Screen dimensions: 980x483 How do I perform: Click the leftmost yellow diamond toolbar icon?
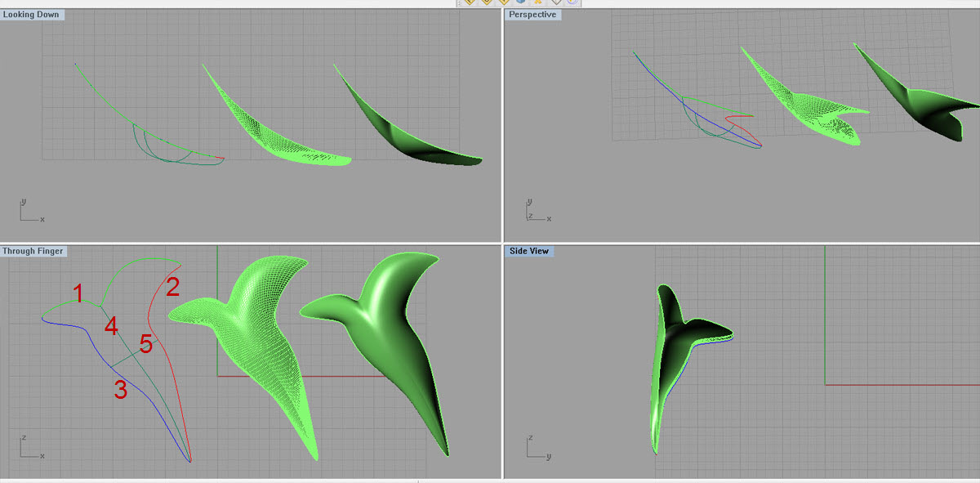(x=470, y=2)
